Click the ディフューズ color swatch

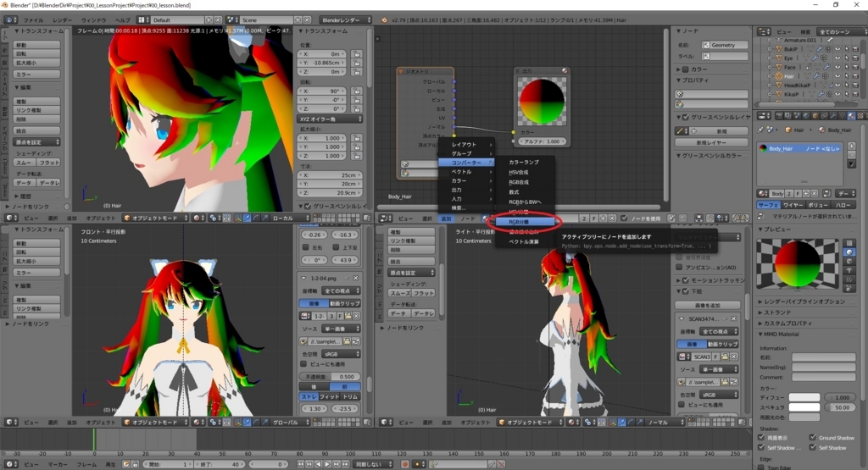[x=804, y=397]
